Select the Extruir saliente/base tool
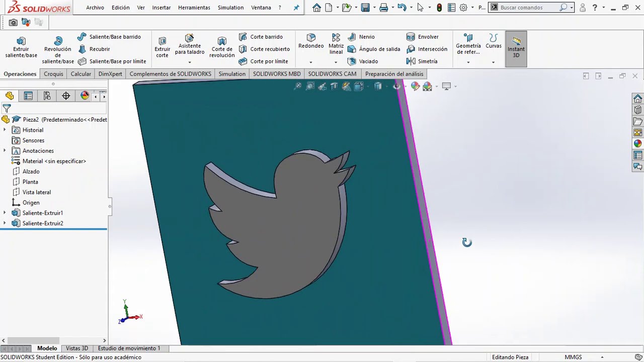The height and width of the screenshot is (362, 644). (x=21, y=48)
